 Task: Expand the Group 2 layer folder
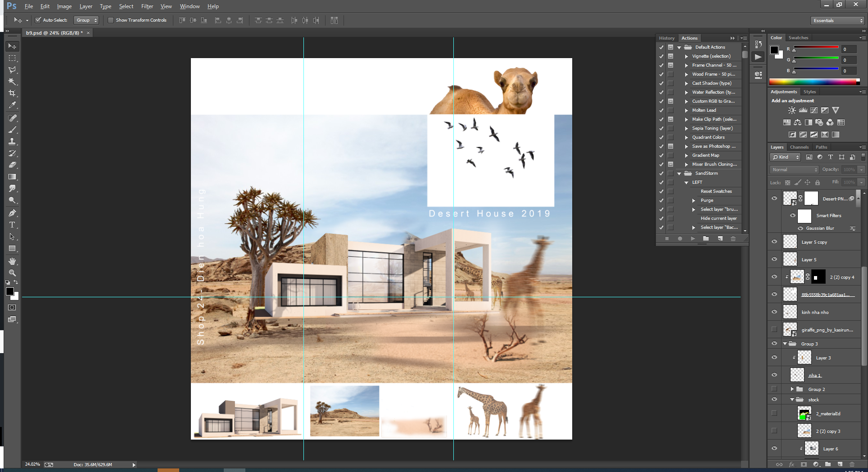[792, 389]
